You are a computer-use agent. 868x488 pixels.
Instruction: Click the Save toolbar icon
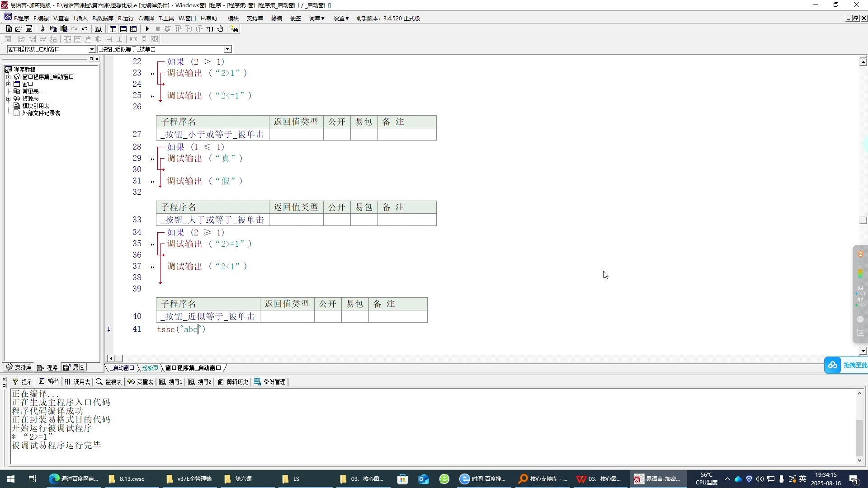coord(29,28)
